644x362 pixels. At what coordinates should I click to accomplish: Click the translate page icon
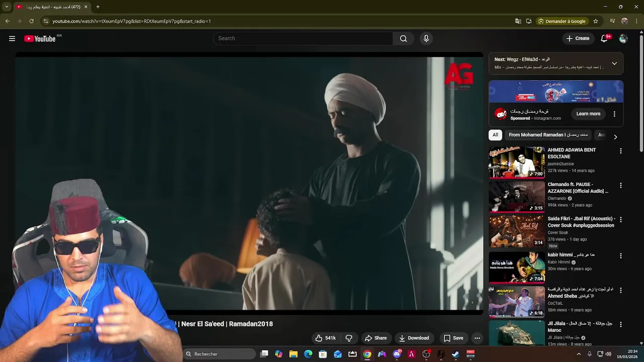pyautogui.click(x=518, y=21)
